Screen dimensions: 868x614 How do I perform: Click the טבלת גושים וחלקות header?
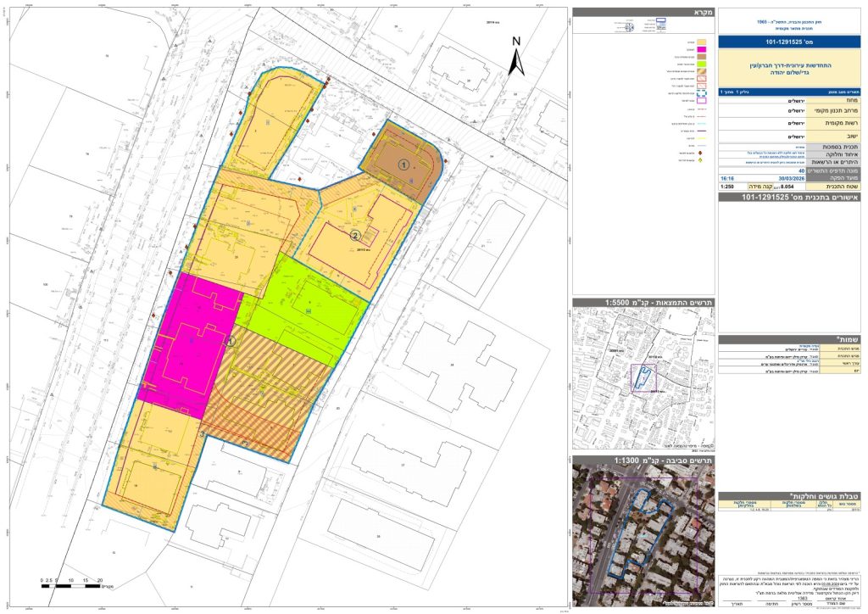[790, 496]
